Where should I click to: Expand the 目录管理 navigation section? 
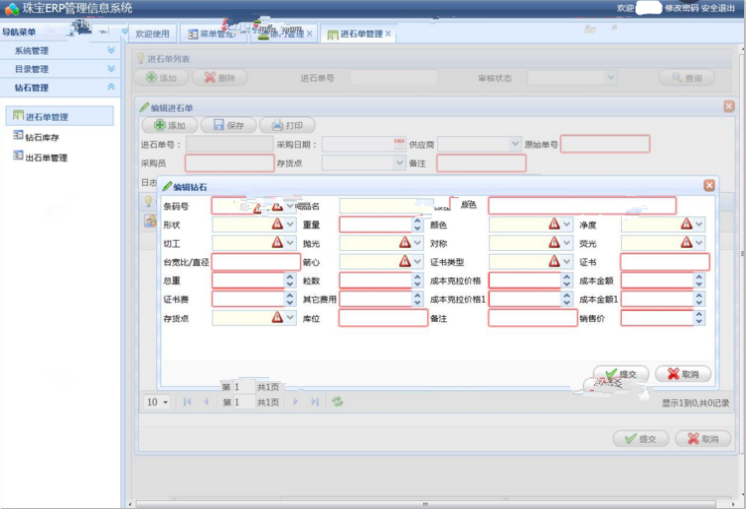pyautogui.click(x=111, y=69)
